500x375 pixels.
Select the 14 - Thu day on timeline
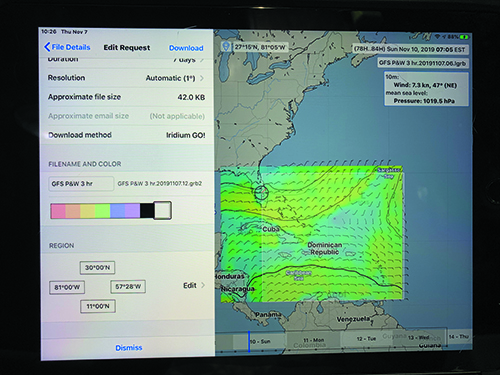[x=458, y=337]
